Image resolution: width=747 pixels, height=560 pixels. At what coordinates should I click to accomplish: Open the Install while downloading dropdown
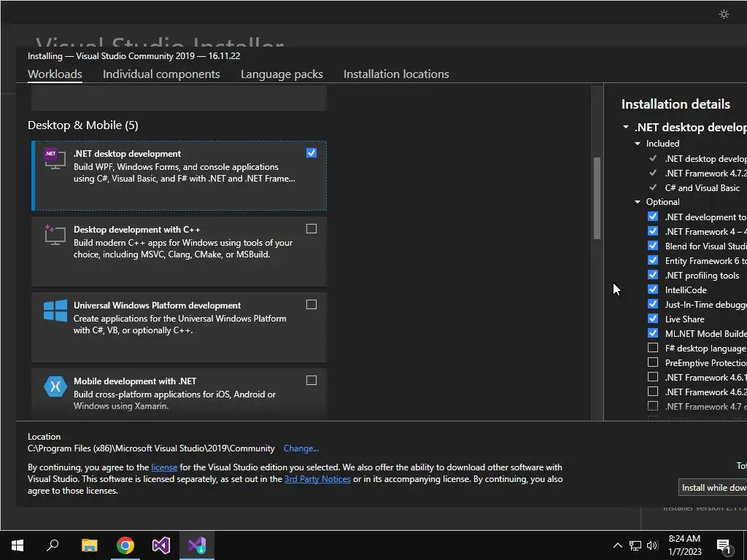point(713,488)
